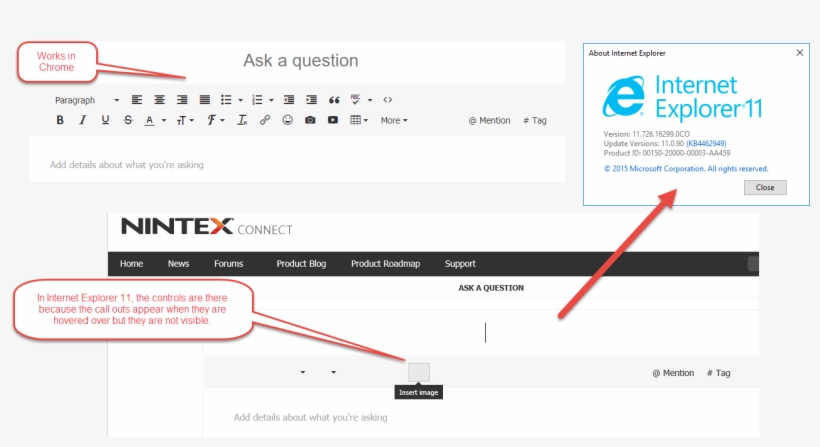820x447 pixels.
Task: Open the source code view
Action: click(x=388, y=100)
